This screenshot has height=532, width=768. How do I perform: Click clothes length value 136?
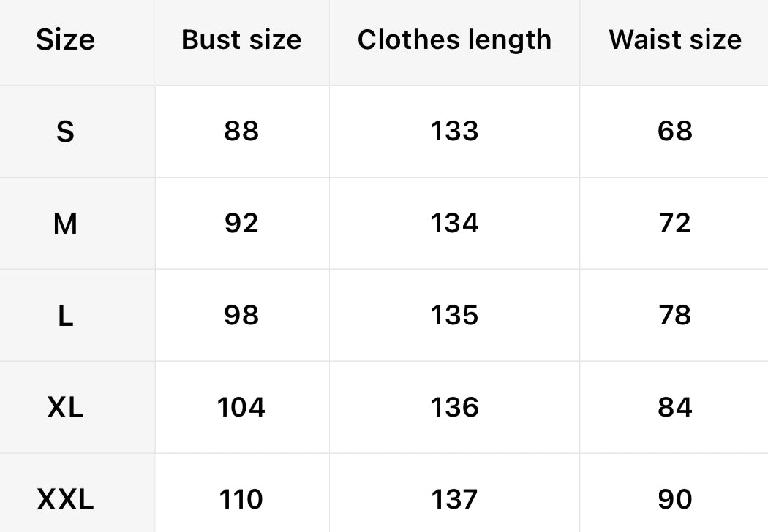[454, 407]
